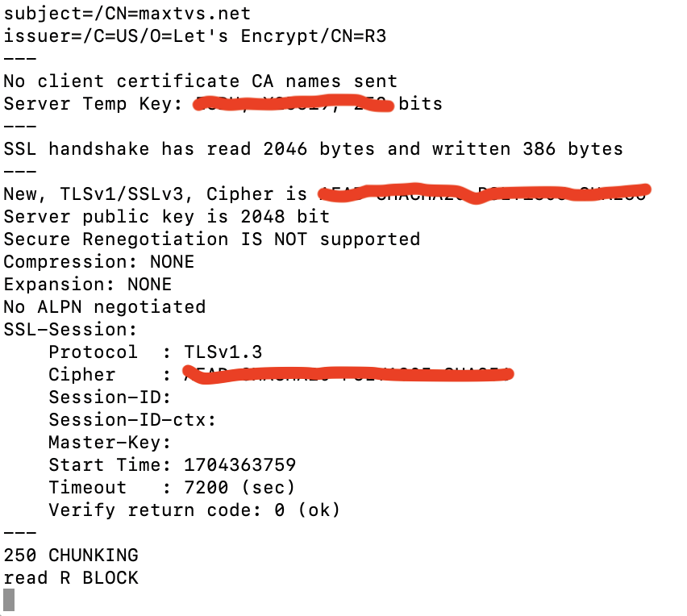This screenshot has height=616, width=687.
Task: Click the SSL handshake bytes read line
Action: pyautogui.click(x=313, y=148)
